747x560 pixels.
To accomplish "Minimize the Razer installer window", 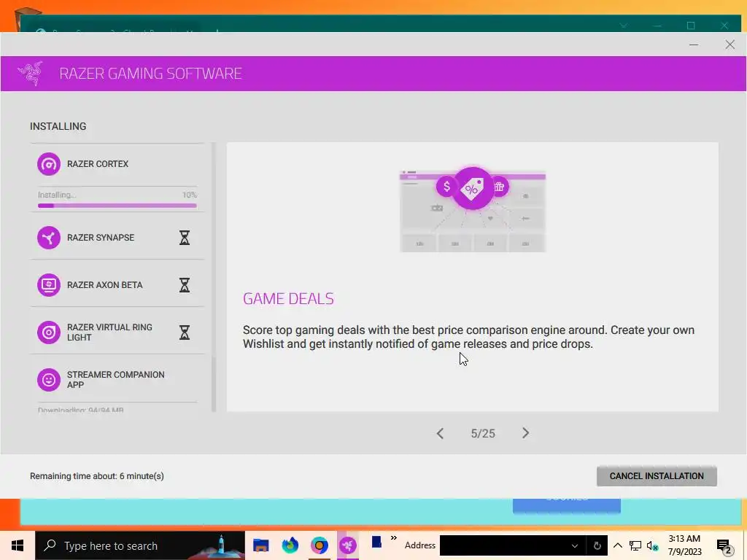I will click(694, 44).
